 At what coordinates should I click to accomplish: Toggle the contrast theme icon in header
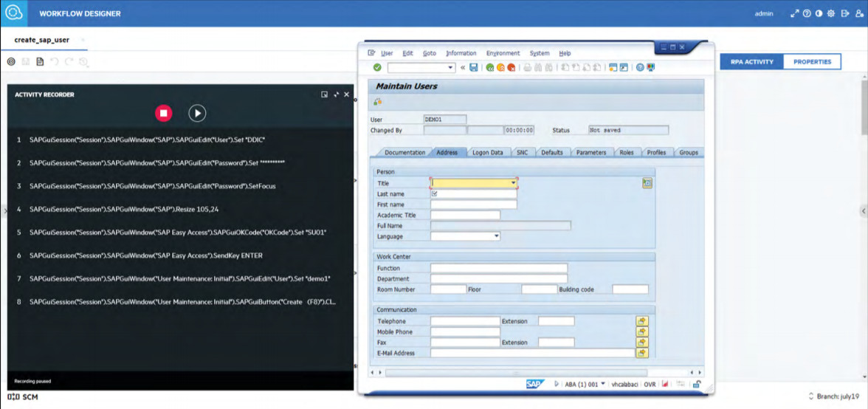(819, 13)
